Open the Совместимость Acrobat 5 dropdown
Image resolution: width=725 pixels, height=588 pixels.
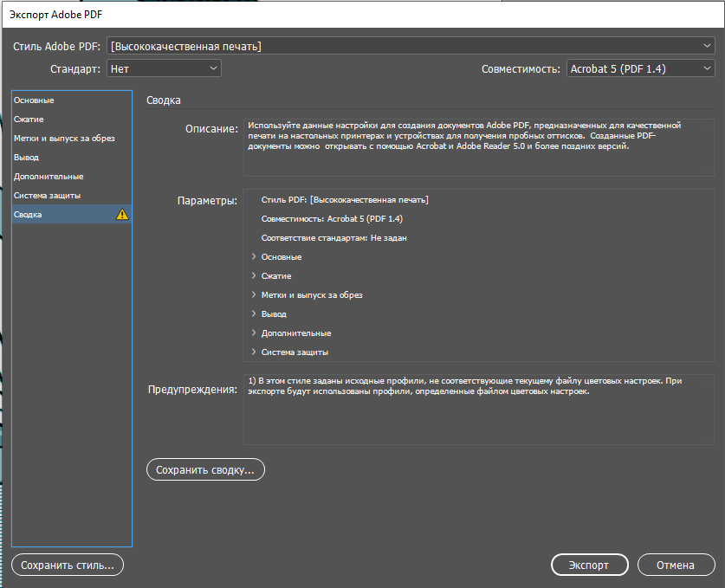click(x=640, y=68)
